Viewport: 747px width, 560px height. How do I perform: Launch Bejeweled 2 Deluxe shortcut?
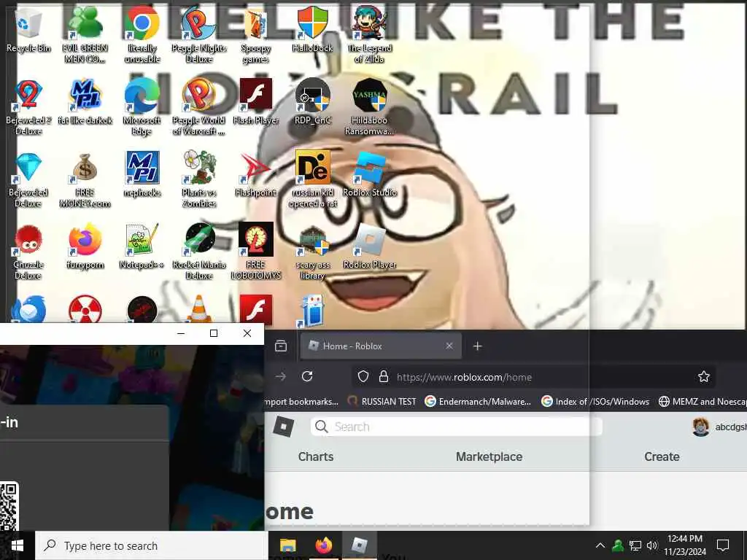click(28, 108)
